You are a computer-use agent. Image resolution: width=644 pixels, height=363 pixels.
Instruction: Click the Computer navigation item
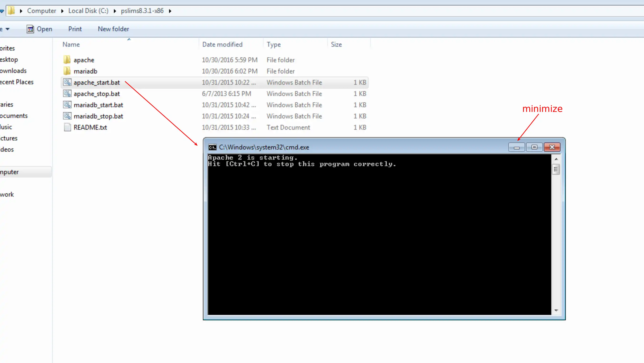9,172
